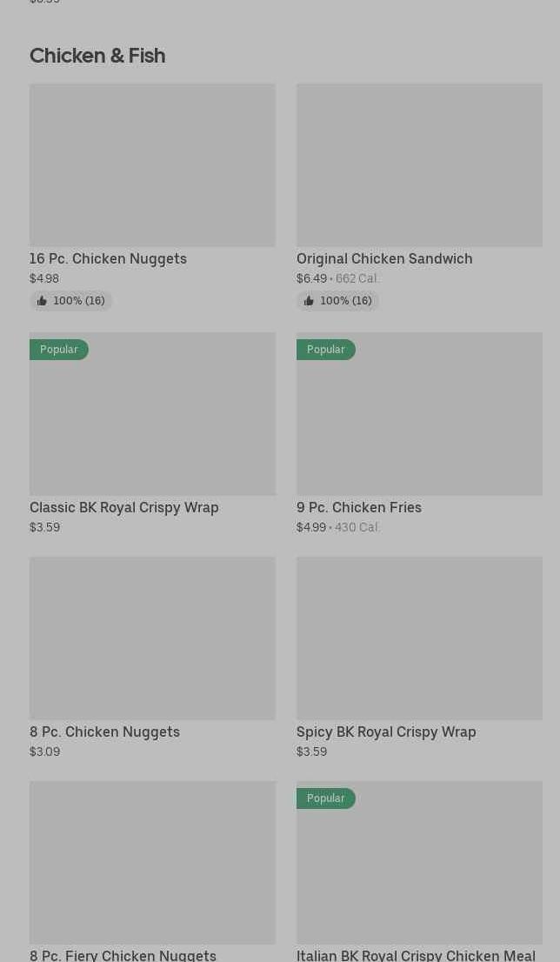Screen dimensions: 560x962
Task: Open the 9 Pc. Chicken Fries photo
Action: pos(419,414)
